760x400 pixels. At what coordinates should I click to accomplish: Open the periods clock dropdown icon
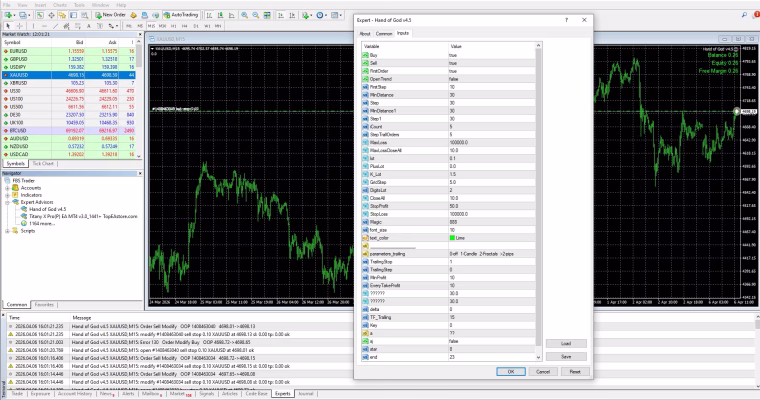(x=321, y=15)
